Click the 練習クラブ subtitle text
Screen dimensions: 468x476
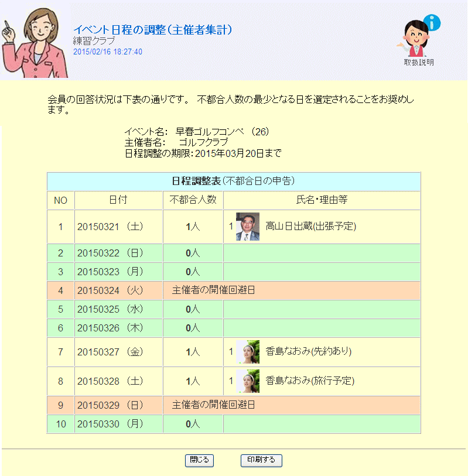tap(94, 40)
